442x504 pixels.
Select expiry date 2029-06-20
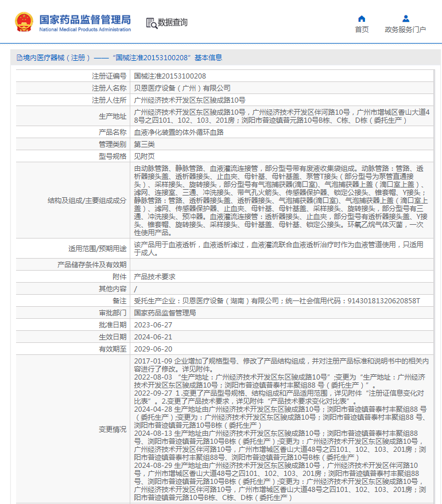153,349
